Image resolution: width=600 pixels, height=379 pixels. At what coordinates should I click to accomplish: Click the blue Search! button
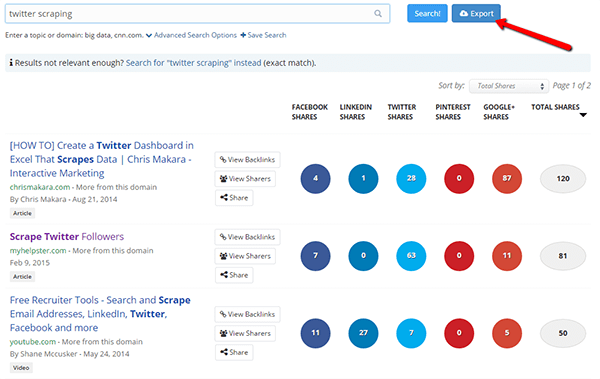click(427, 13)
